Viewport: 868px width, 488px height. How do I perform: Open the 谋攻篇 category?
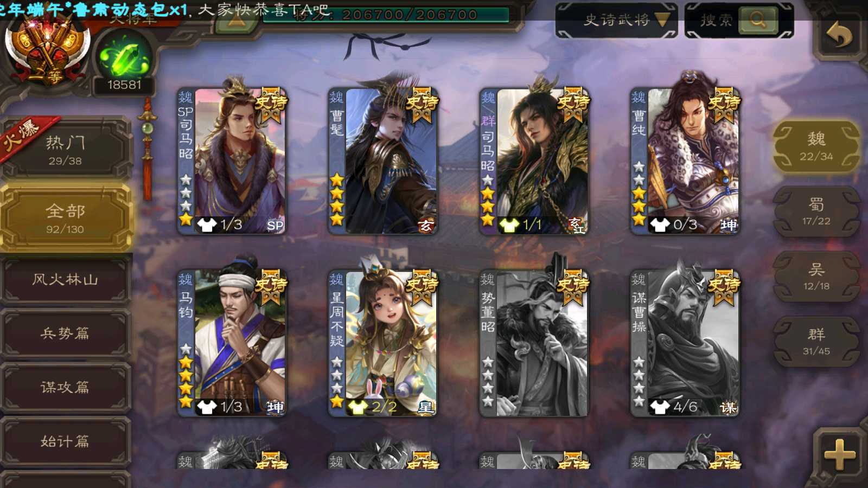pos(65,387)
